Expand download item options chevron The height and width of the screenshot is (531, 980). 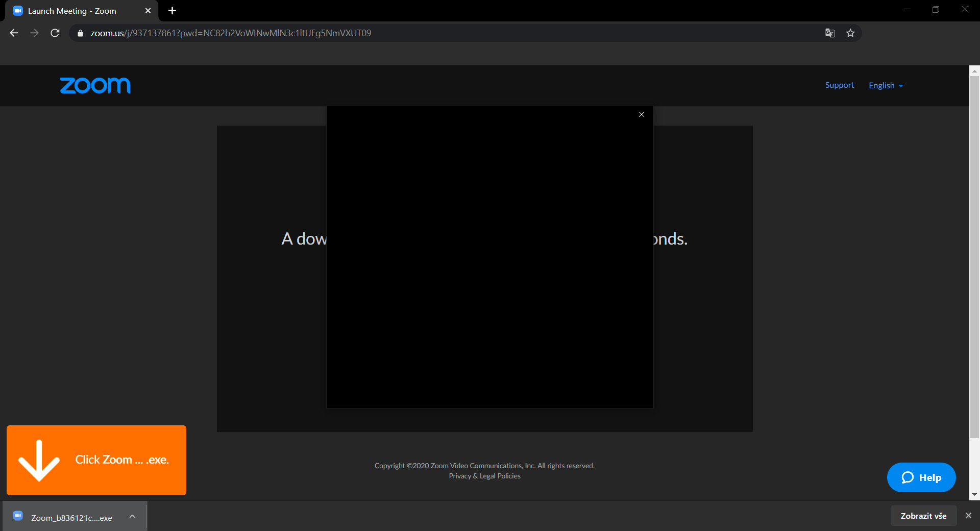[x=133, y=517]
